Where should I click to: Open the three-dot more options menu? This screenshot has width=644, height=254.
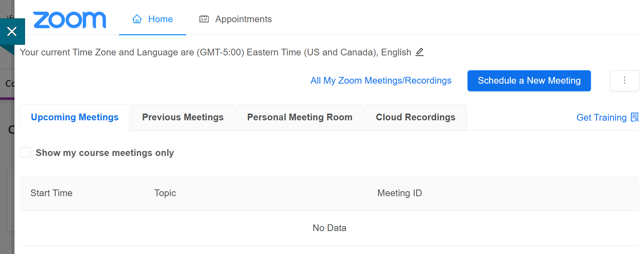[x=624, y=80]
